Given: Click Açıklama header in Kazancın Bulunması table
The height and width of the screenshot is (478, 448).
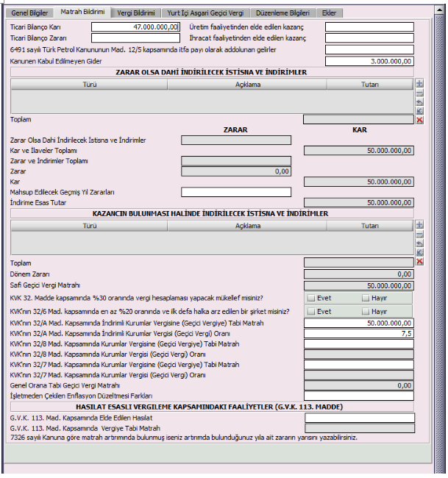Looking at the screenshot, I should coord(247,226).
